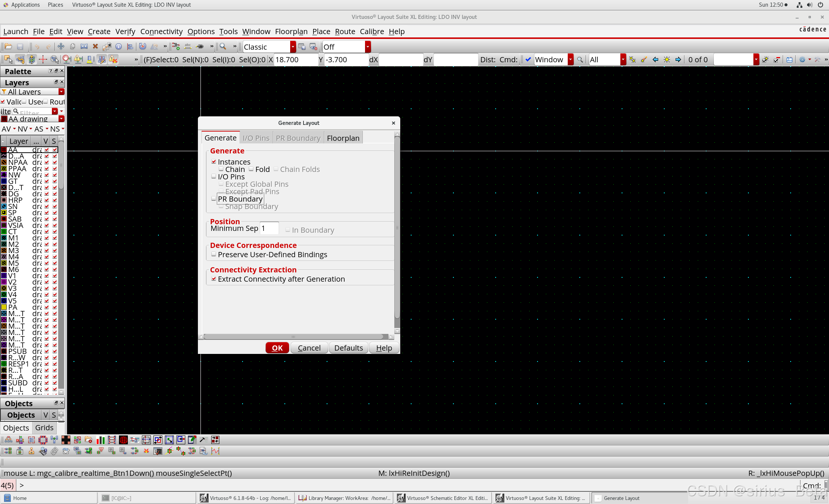Click the Move (four-arrow) tool icon
This screenshot has height=504, width=829.
coord(61,46)
